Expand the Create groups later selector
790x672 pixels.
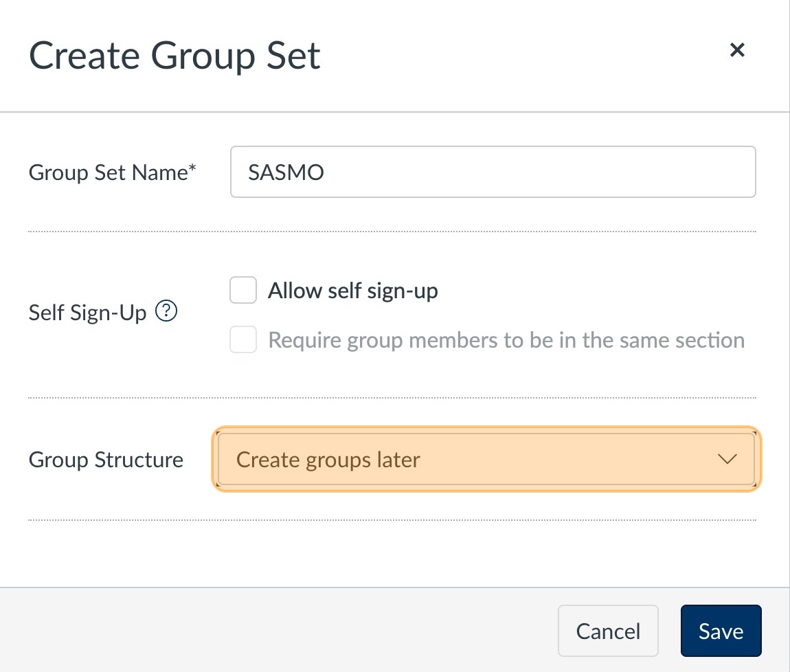(486, 459)
